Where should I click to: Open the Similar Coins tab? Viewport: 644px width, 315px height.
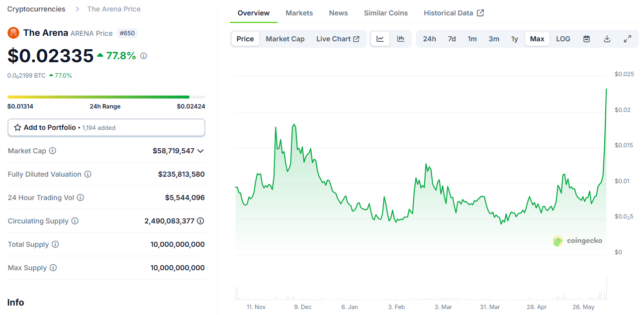(x=386, y=13)
